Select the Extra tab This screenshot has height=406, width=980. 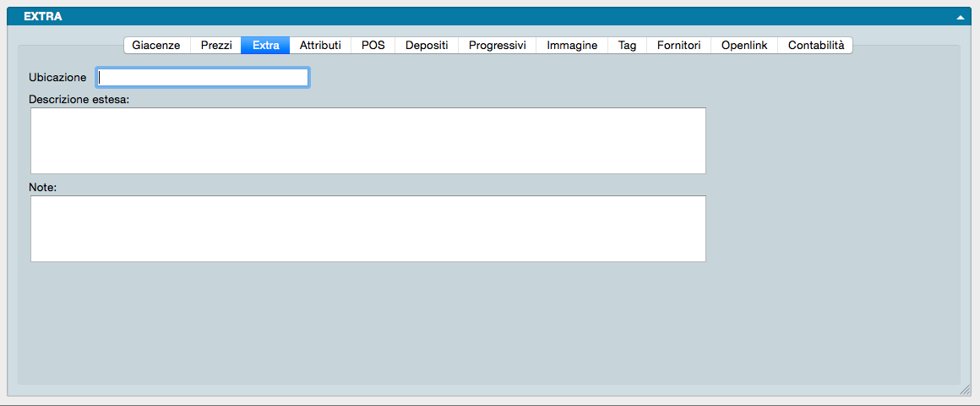click(x=265, y=46)
